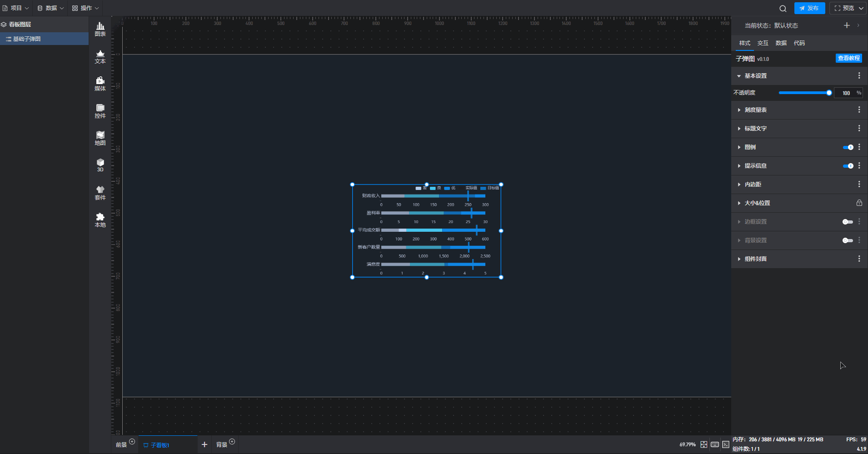Expand the 标题文字 section

(755, 129)
